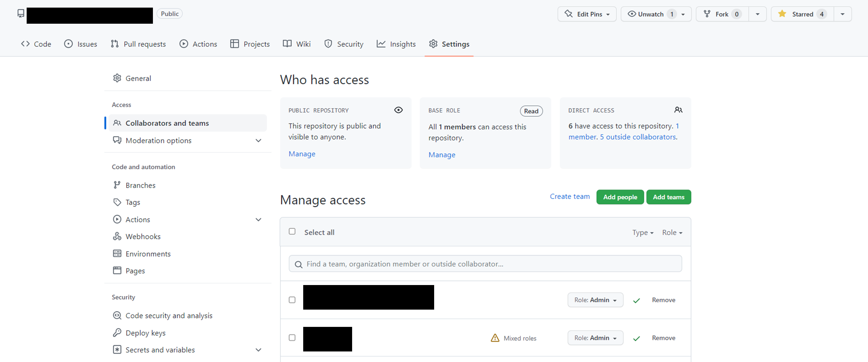Screen dimensions: 868x362
Task: Click the magnifier icon in the search box
Action: (299, 264)
